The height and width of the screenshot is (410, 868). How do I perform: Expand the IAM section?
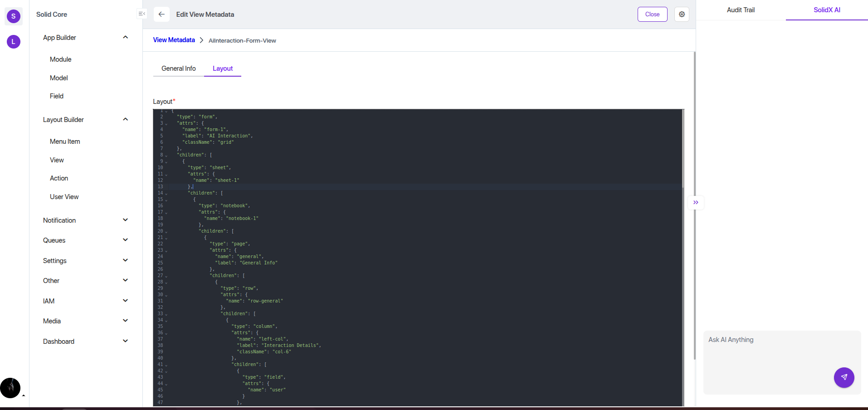pos(125,300)
